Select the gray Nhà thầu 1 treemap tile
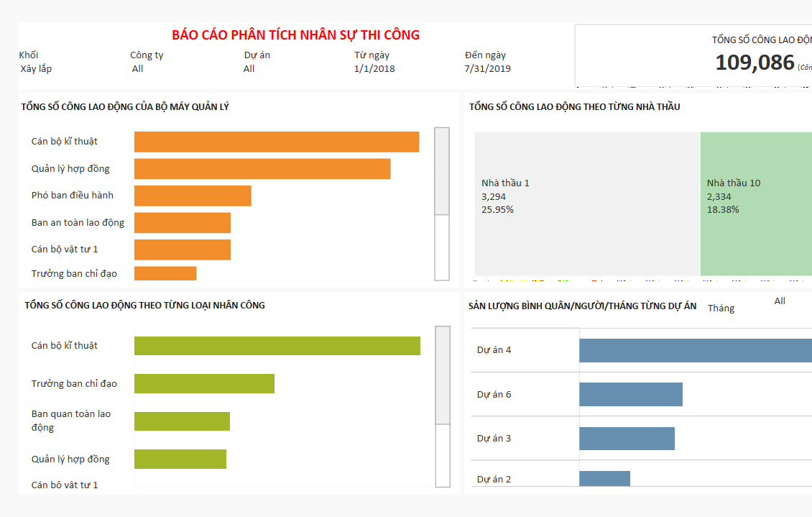Image resolution: width=812 pixels, height=517 pixels. coord(586,203)
